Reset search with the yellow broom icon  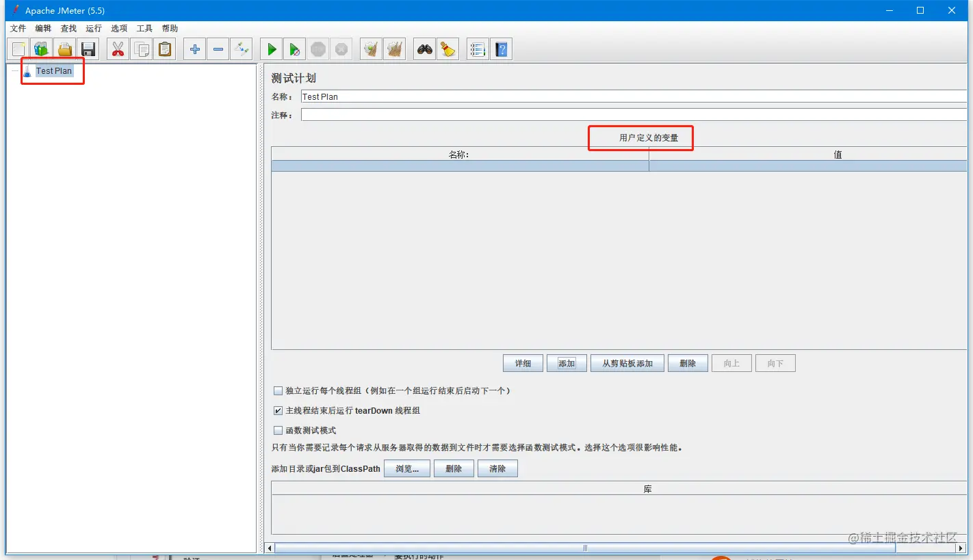click(x=448, y=49)
